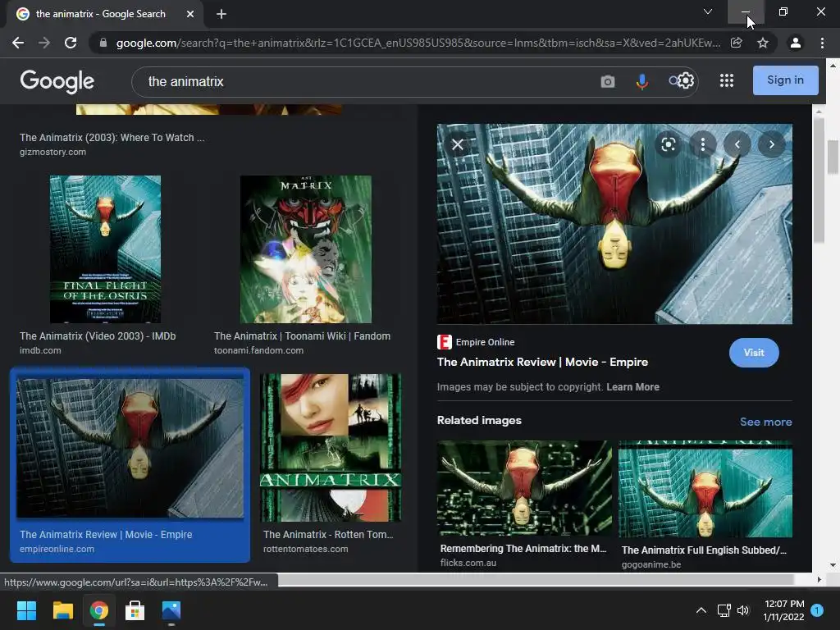Open the tab search dropdown arrow
840x630 pixels.
click(x=708, y=11)
